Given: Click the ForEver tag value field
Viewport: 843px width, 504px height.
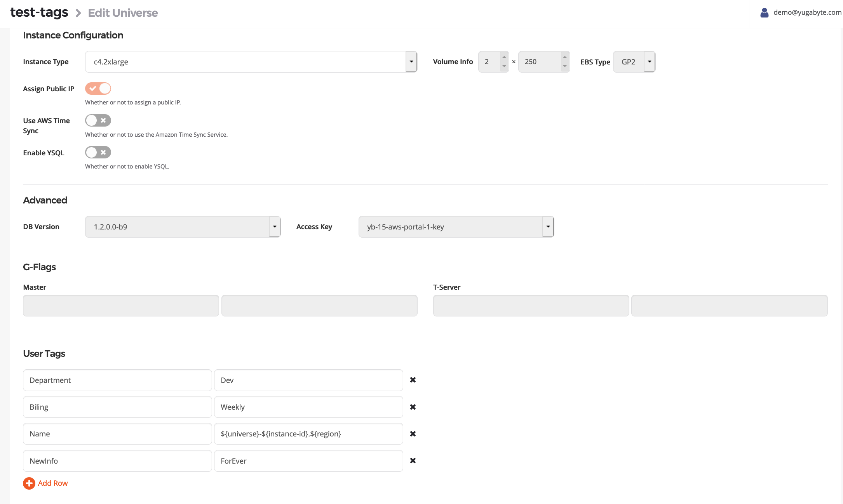Looking at the screenshot, I should (308, 461).
